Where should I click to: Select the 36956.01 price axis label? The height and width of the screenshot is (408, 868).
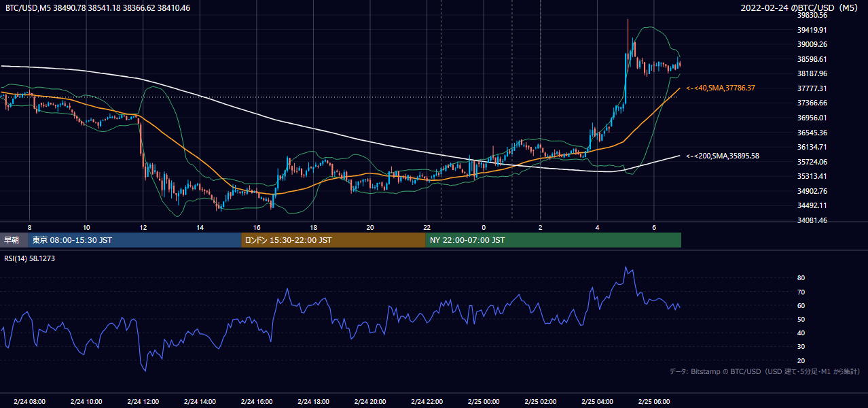[812, 118]
